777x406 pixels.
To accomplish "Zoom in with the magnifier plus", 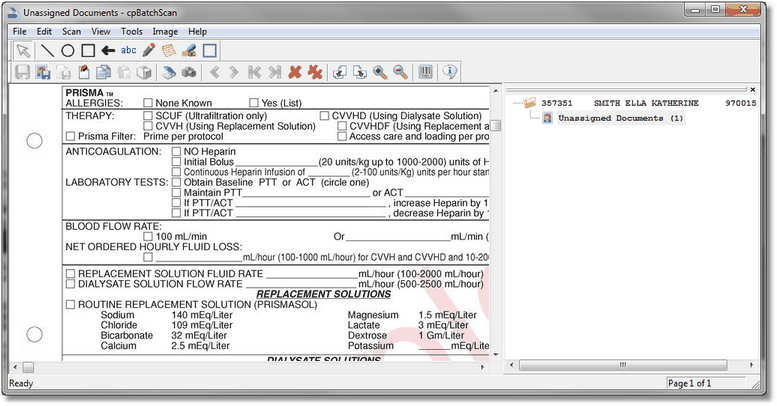I will coord(380,72).
